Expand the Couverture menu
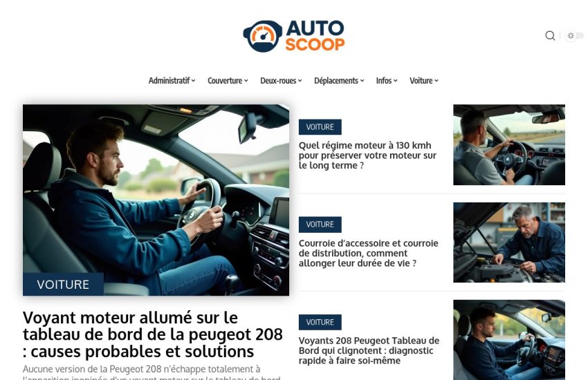 pyautogui.click(x=228, y=81)
